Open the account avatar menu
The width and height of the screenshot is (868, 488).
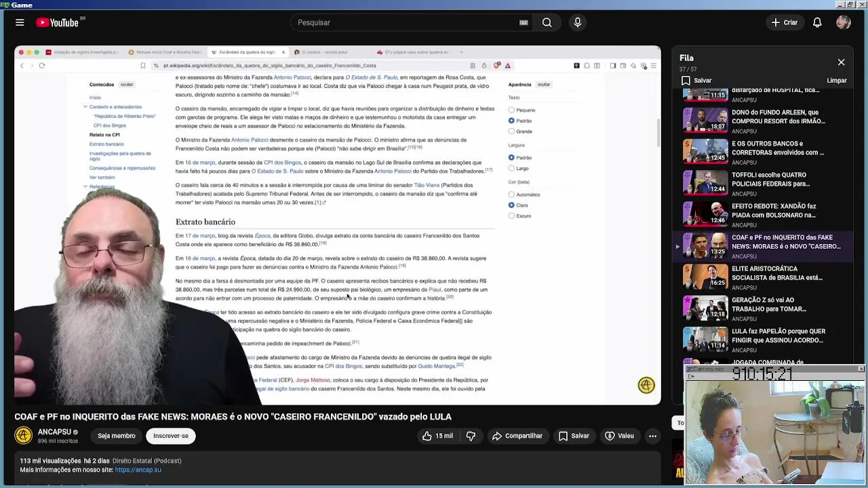[x=844, y=22]
